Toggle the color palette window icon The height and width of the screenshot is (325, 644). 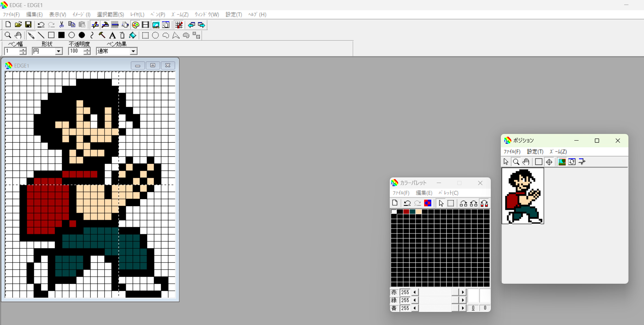pos(135,25)
